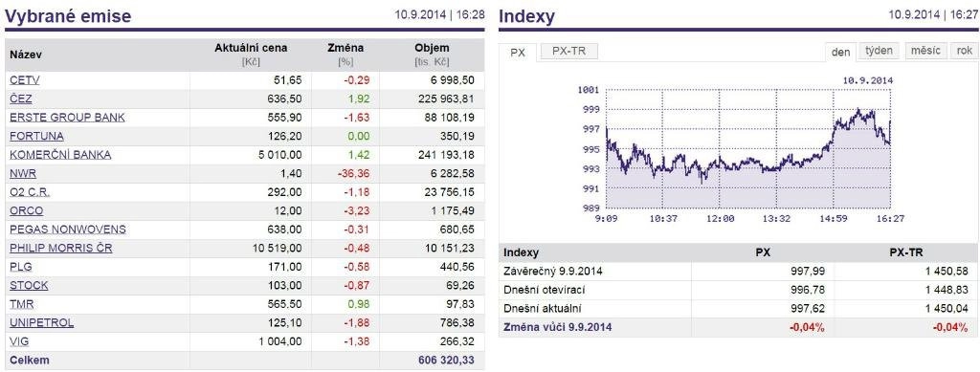Show the chart for měsíc period
Viewport: 980px width, 372px height.
coord(925,52)
